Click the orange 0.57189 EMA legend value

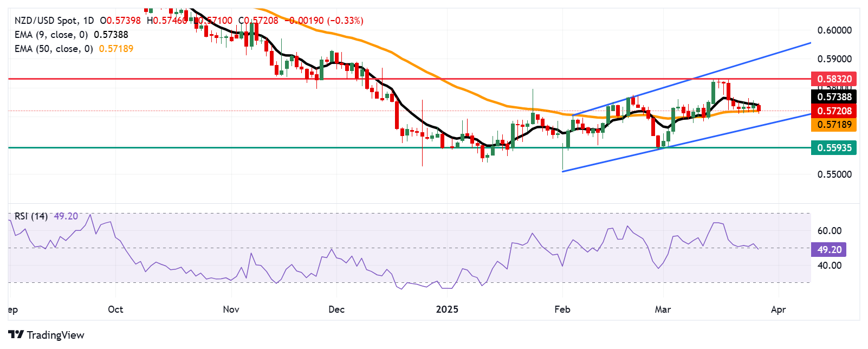[116, 49]
